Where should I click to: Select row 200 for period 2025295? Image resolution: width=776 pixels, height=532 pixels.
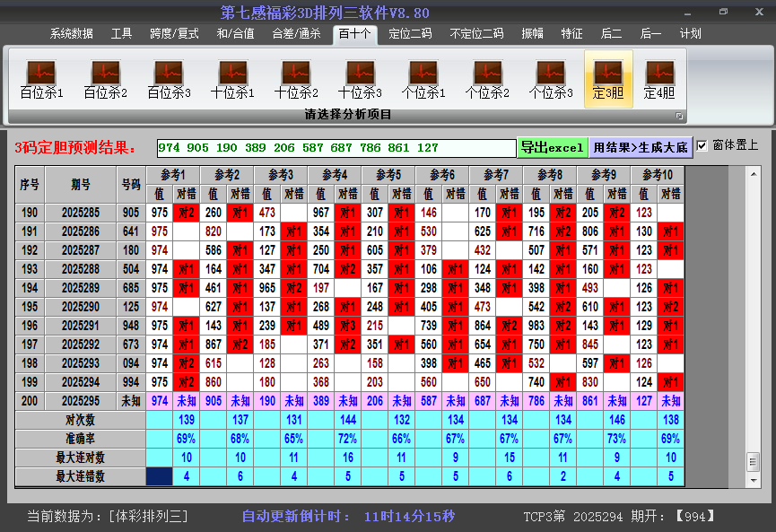pos(81,401)
